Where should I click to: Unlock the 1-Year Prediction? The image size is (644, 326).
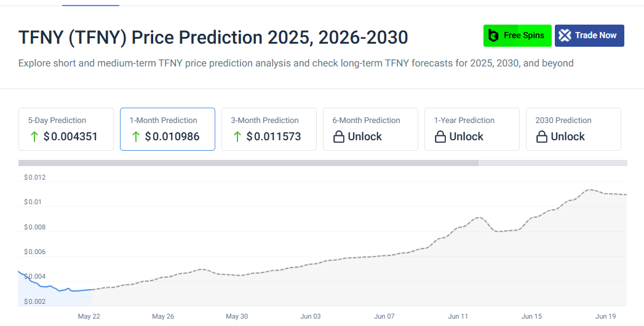472,129
